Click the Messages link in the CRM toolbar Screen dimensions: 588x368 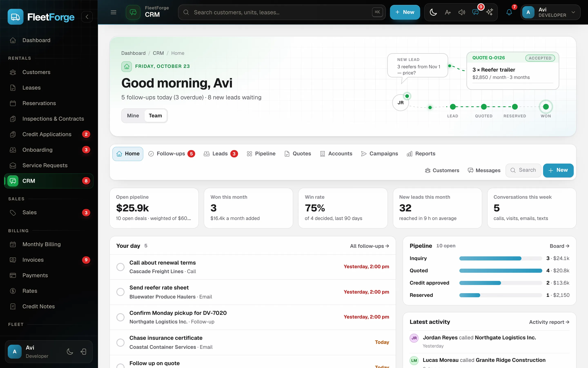[x=484, y=170]
